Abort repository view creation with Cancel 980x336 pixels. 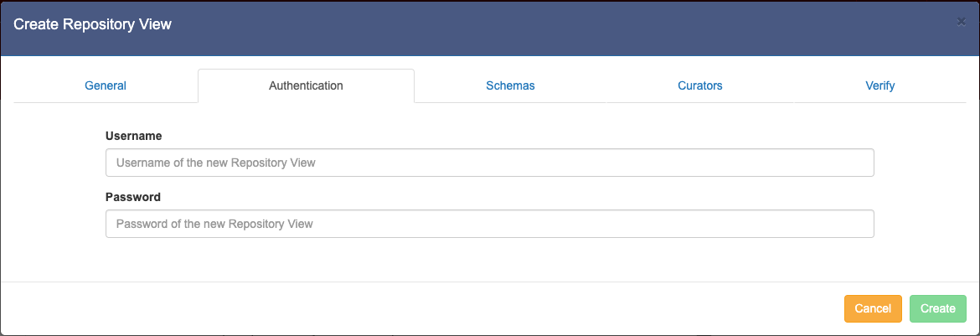[x=873, y=308]
